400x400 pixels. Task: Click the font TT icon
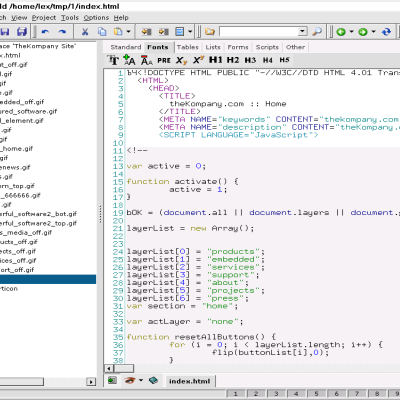click(113, 60)
